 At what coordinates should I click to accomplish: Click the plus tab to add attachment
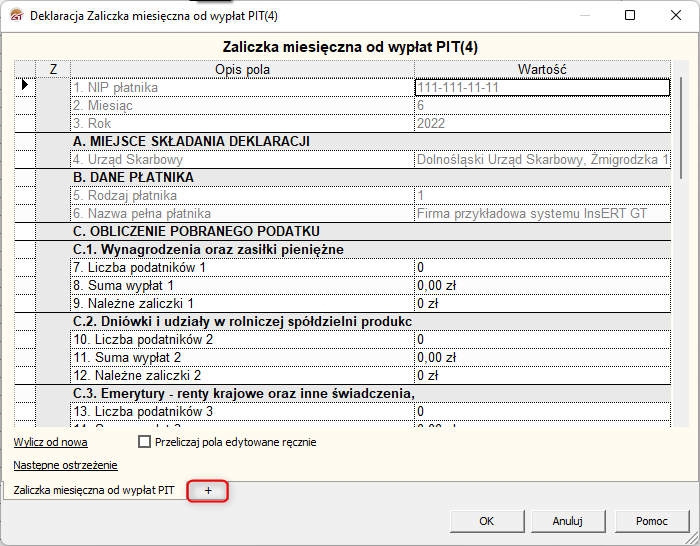208,491
